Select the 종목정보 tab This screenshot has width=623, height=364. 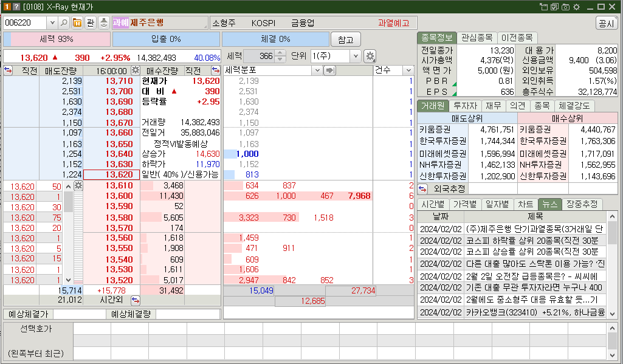pos(436,38)
